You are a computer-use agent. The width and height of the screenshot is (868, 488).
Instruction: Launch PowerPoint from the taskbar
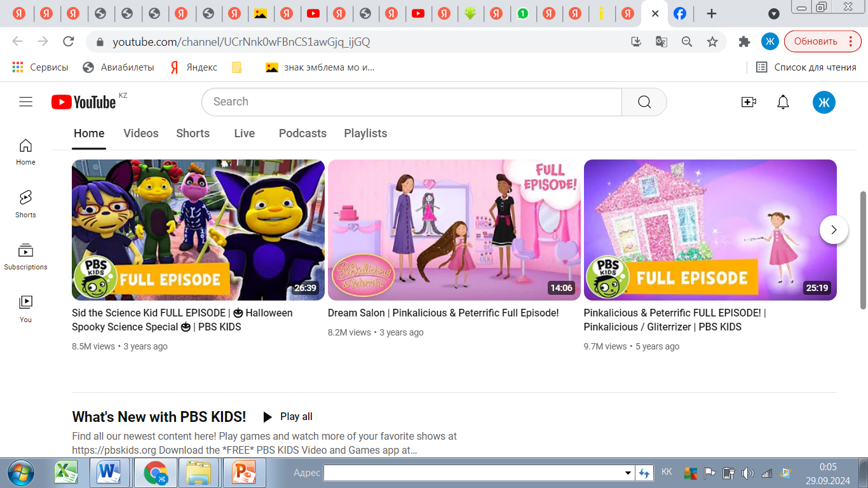click(x=243, y=473)
